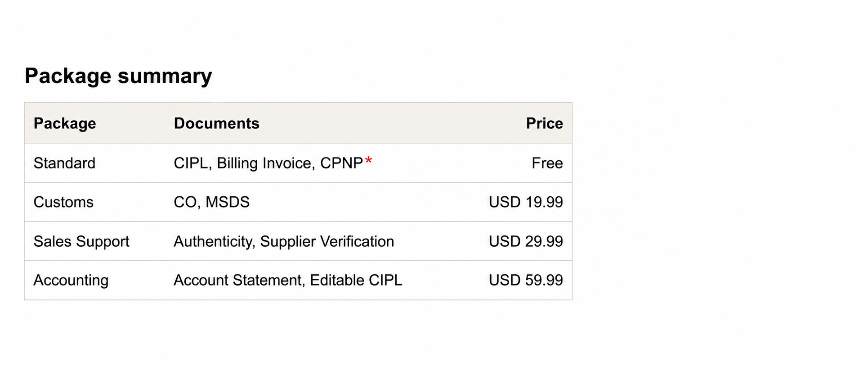Click the CO, MSDS documents cell
The image size is (868, 367).
pos(211,202)
